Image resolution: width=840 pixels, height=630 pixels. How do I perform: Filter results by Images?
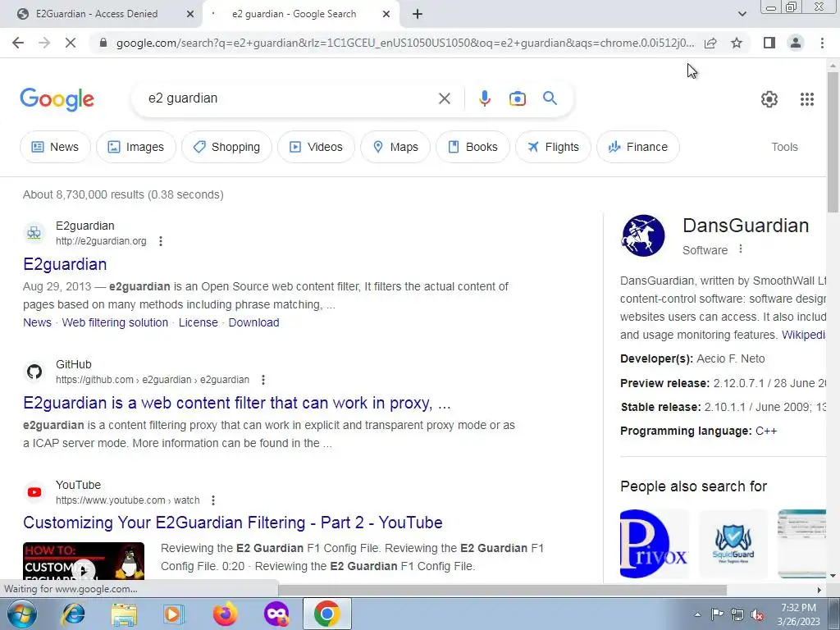[136, 147]
